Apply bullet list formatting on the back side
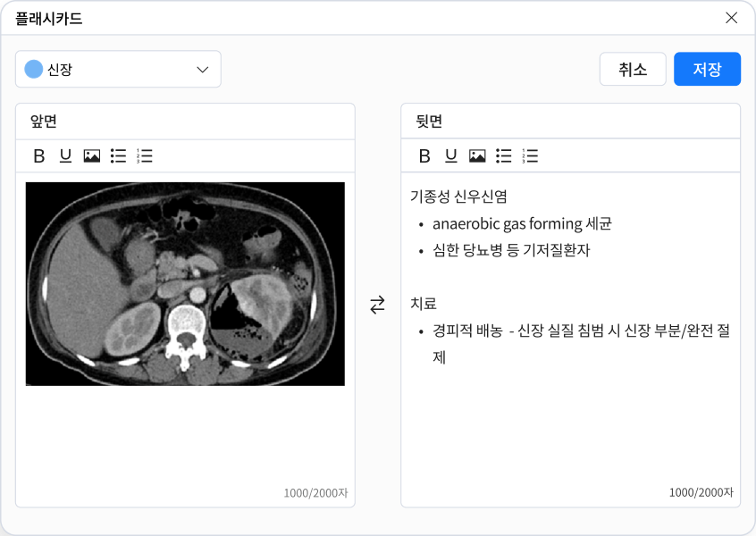Image resolution: width=756 pixels, height=536 pixels. (504, 155)
